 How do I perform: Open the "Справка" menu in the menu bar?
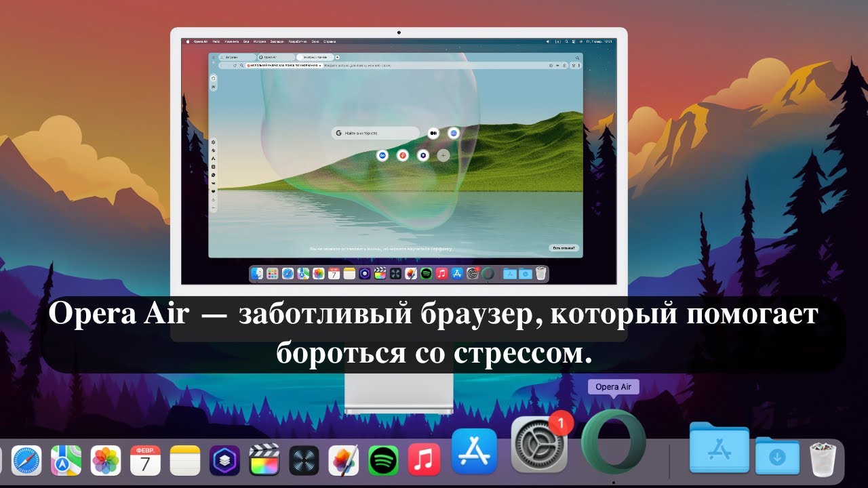(330, 41)
